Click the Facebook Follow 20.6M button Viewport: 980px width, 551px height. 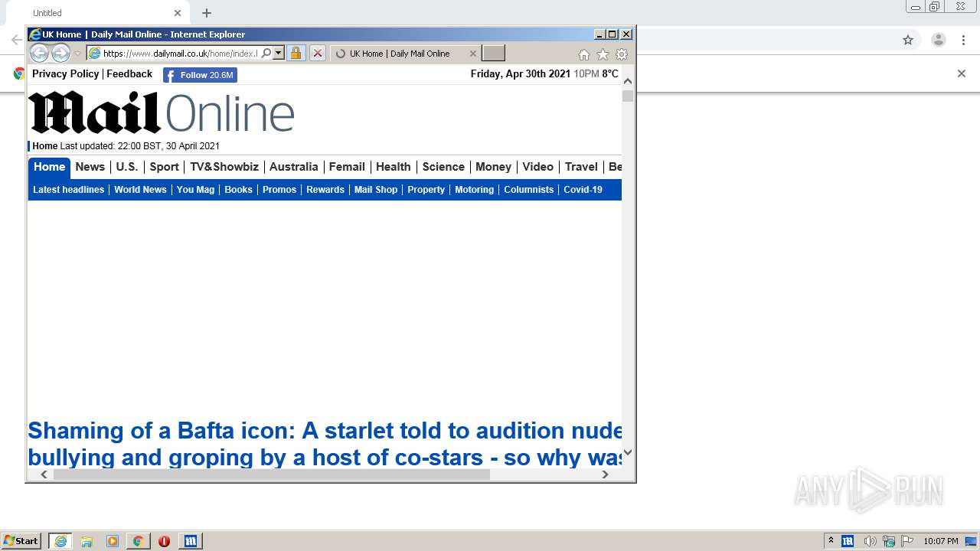(200, 75)
